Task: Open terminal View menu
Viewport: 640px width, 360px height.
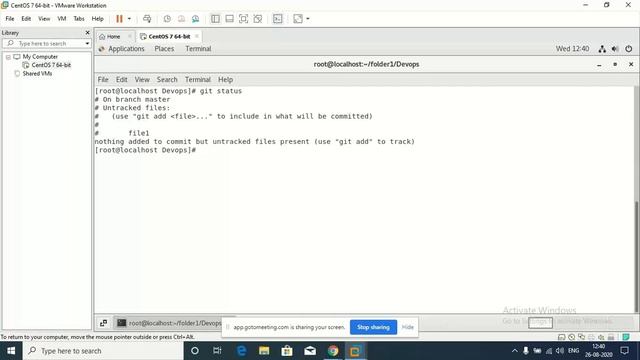Action: [x=142, y=80]
